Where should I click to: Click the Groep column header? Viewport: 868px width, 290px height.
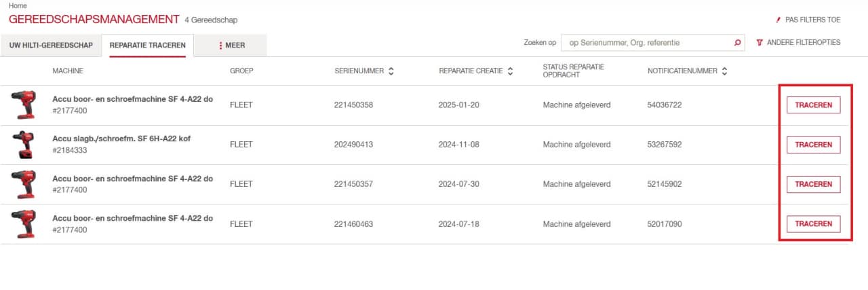(x=241, y=71)
